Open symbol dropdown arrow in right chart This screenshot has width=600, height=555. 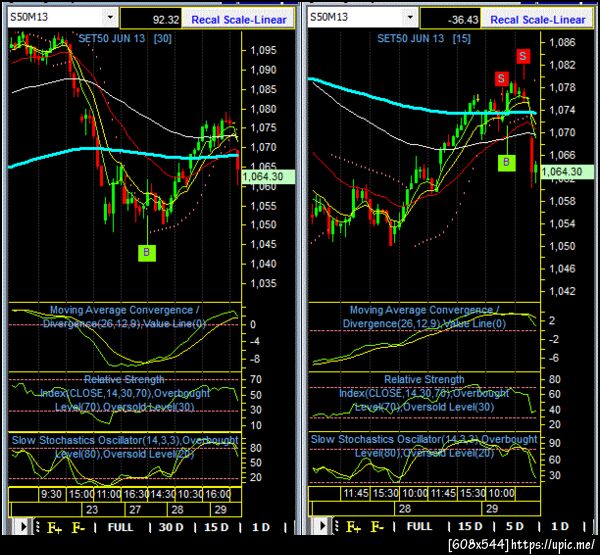click(x=410, y=17)
